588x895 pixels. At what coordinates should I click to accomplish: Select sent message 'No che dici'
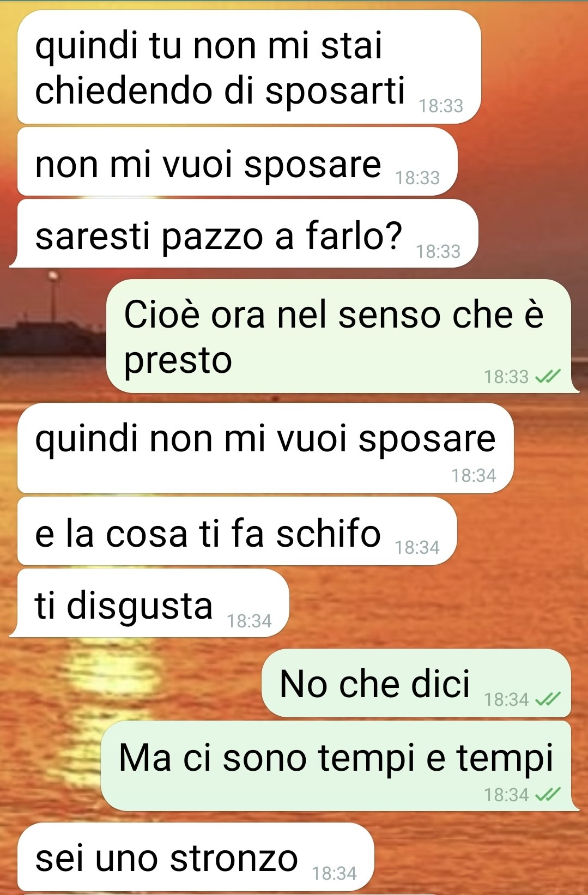[416, 683]
